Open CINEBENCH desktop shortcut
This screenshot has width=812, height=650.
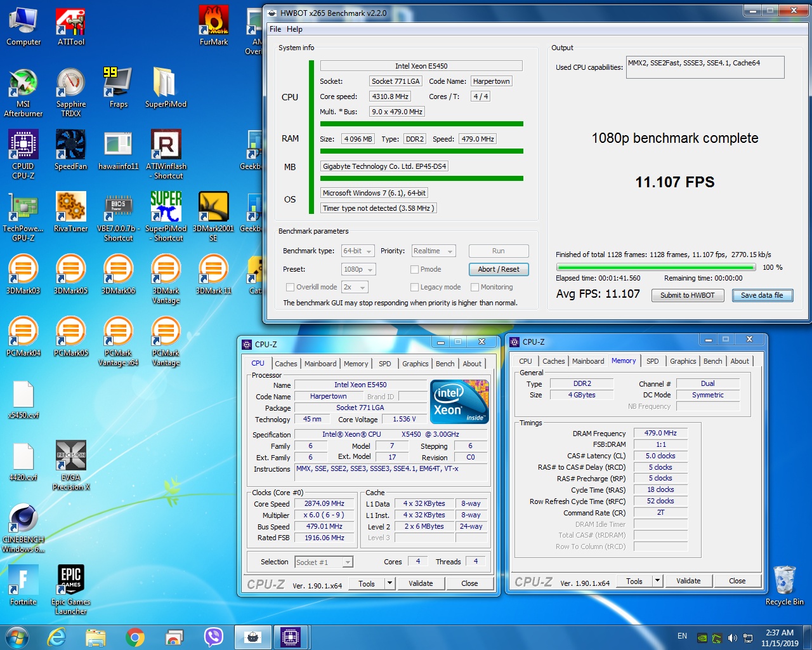[x=23, y=528]
